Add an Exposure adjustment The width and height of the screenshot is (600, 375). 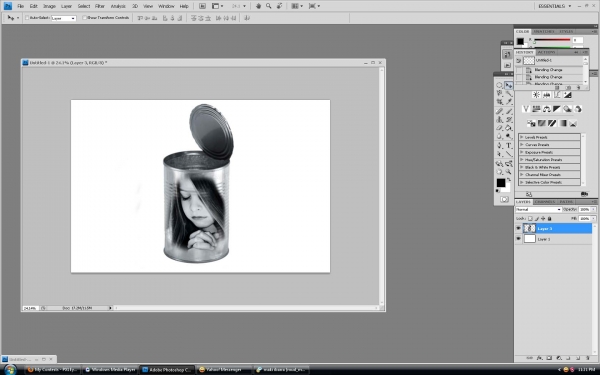click(x=567, y=95)
